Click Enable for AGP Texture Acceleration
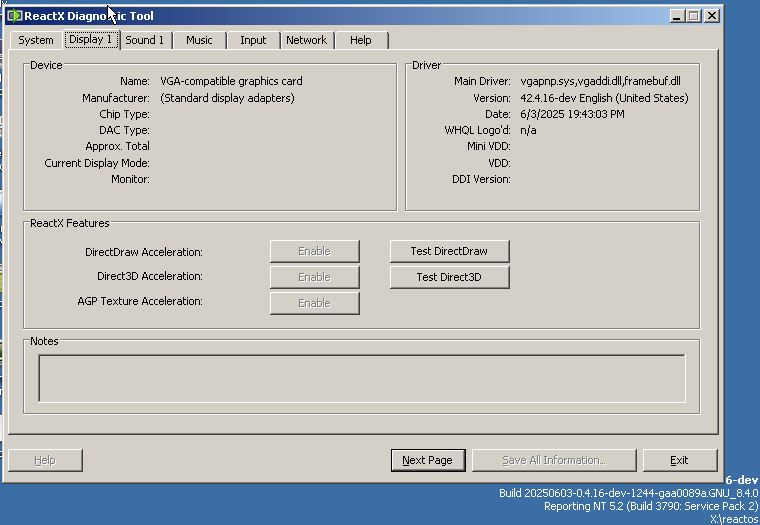Viewport: 760px width, 525px height. [315, 303]
